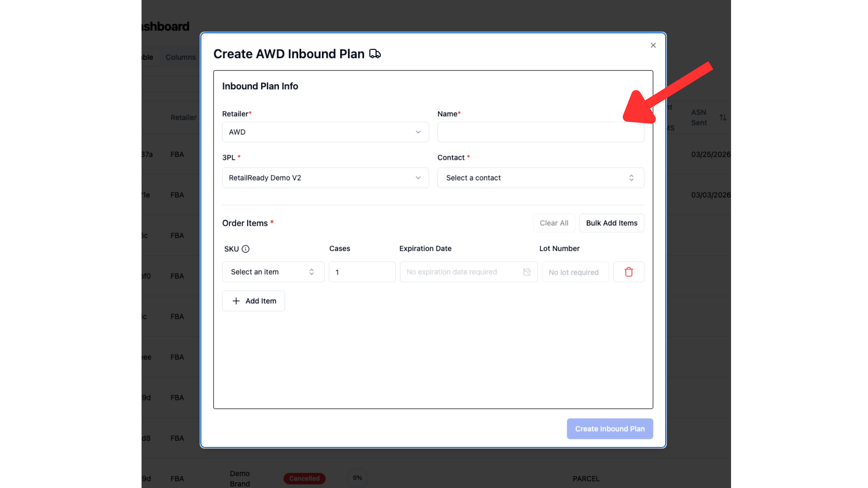Delete the order item row with trash icon
The width and height of the screenshot is (868, 488).
click(628, 272)
